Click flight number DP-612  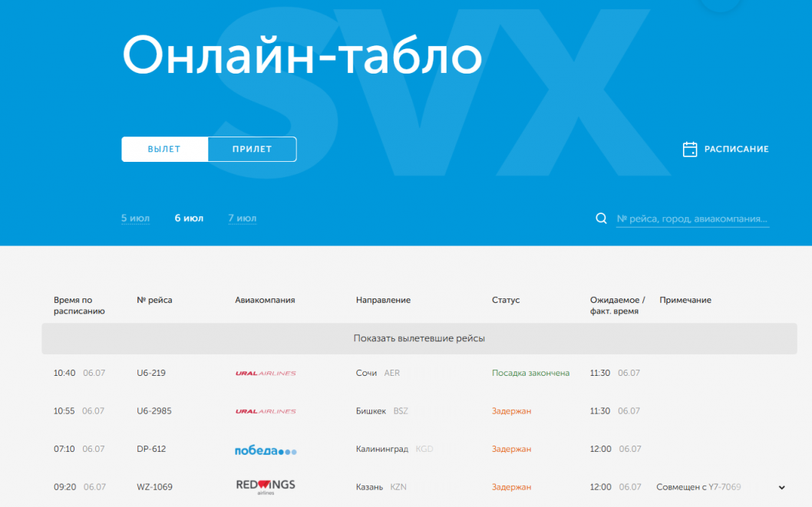[151, 449]
